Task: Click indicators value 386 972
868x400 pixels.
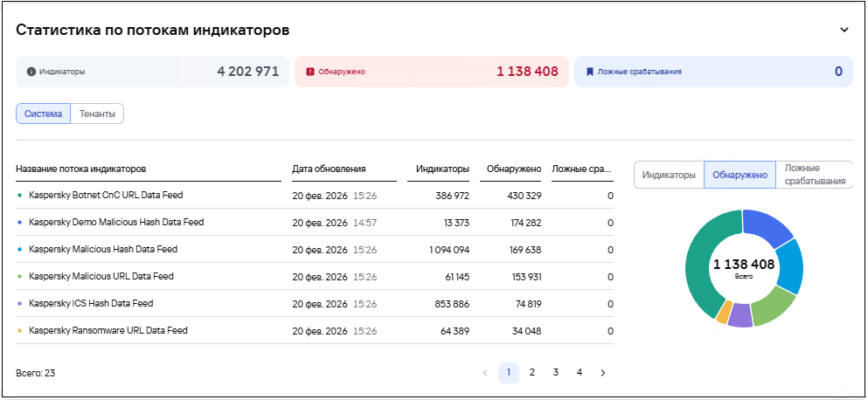Action: 453,196
